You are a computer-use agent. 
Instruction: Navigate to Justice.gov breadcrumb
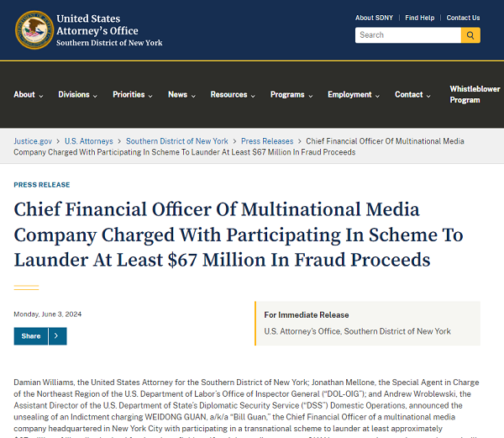33,141
